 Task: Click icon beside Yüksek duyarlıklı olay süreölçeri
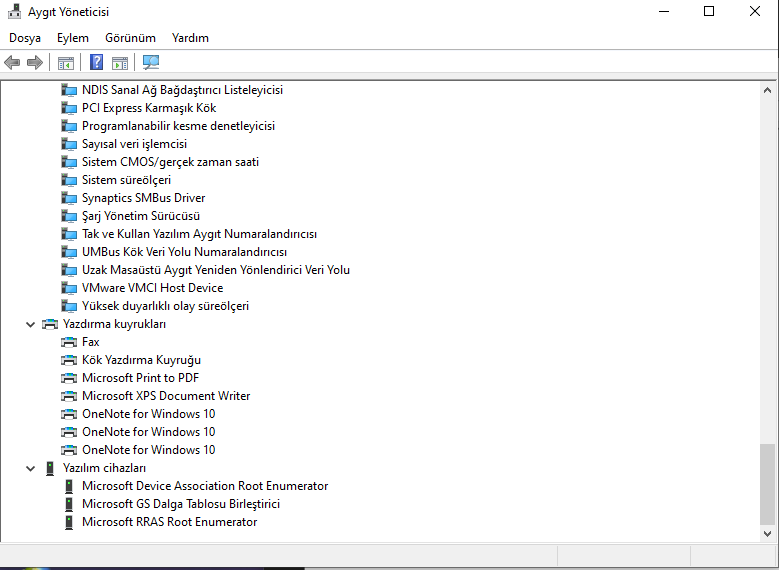69,306
